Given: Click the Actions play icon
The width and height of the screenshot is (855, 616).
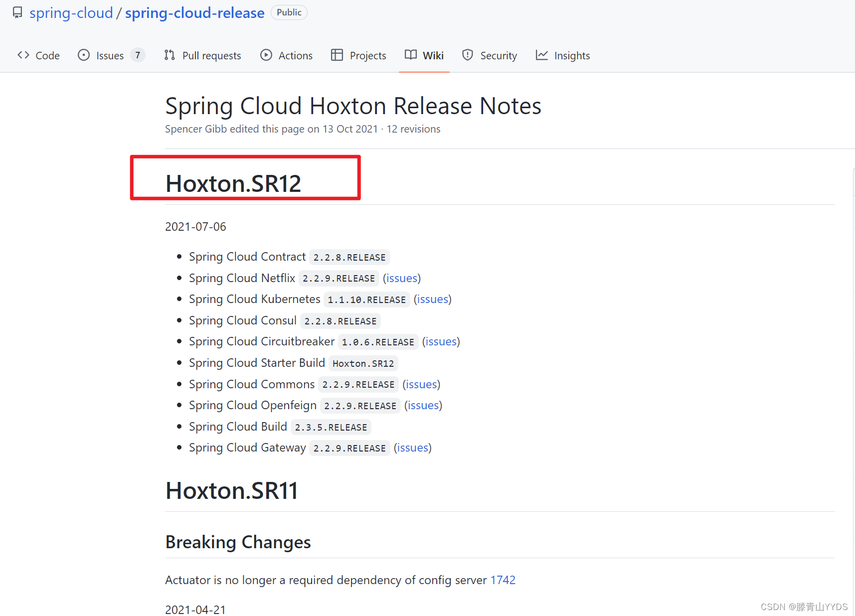Looking at the screenshot, I should pos(266,55).
